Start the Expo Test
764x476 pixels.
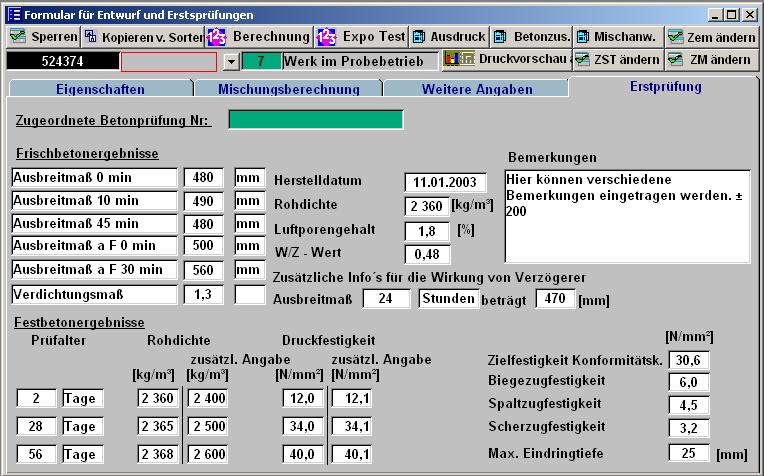coord(360,37)
